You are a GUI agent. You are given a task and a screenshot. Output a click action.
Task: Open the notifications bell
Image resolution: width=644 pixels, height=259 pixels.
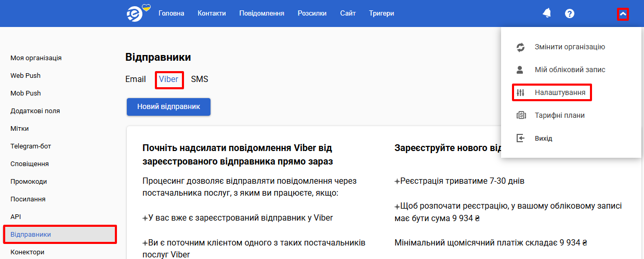(x=547, y=13)
